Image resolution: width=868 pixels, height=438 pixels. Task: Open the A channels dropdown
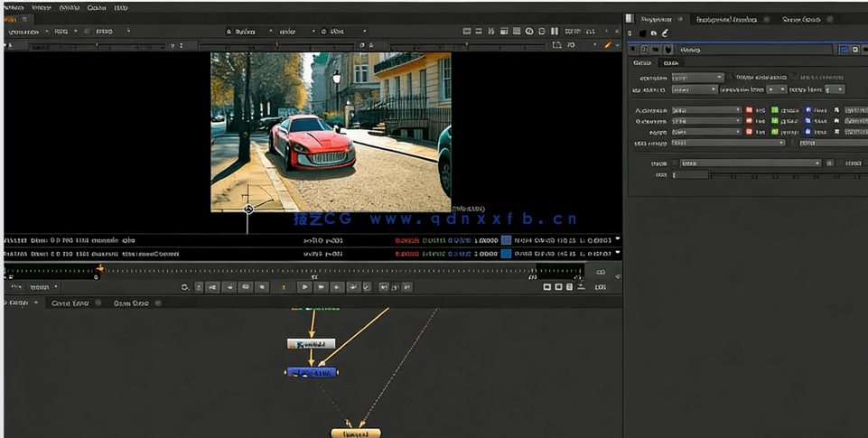tap(705, 110)
